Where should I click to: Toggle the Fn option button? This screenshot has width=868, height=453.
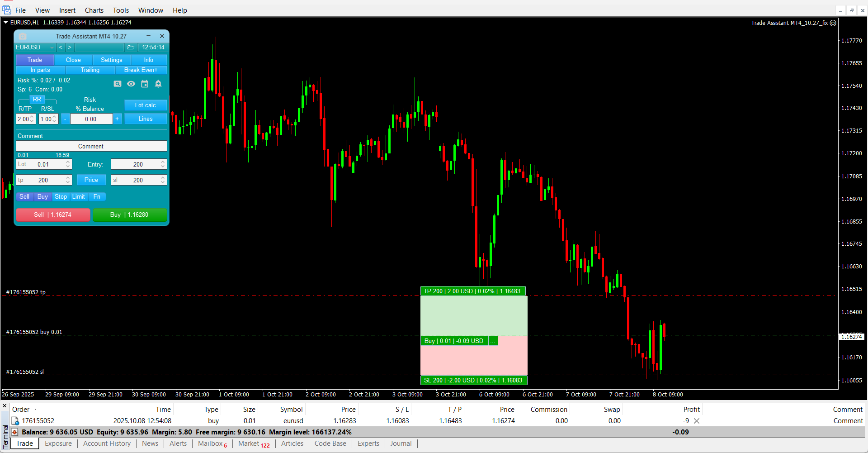(x=97, y=197)
